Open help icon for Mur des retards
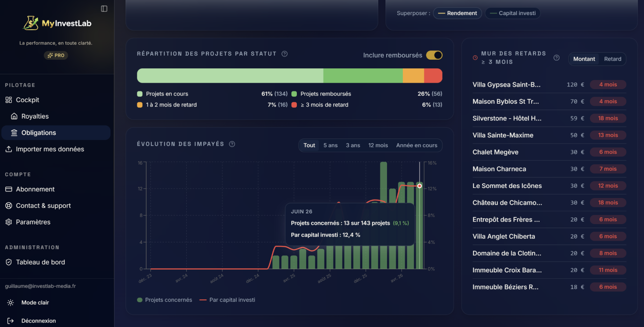Image resolution: width=644 pixels, height=327 pixels. pyautogui.click(x=556, y=58)
